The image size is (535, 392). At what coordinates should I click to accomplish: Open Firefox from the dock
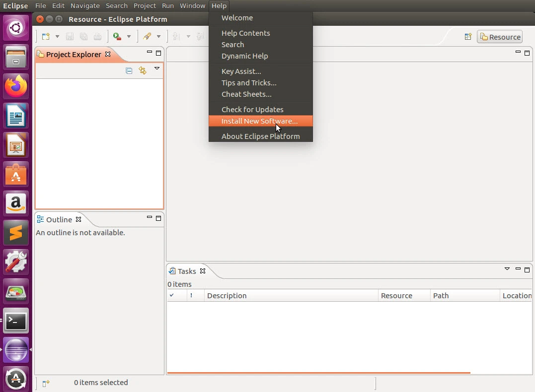pos(16,87)
